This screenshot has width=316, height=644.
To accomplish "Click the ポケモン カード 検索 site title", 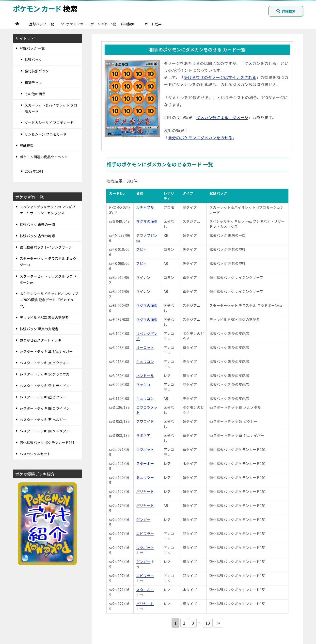I will coord(45,9).
